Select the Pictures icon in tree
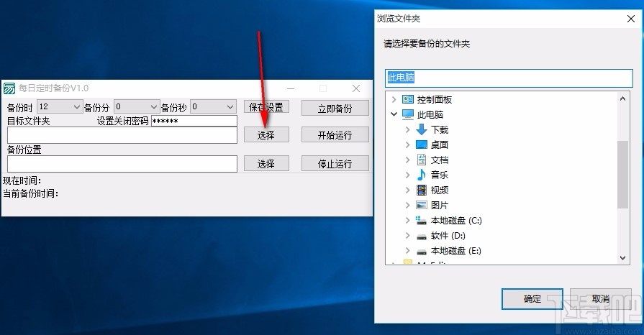This screenshot has height=335, width=644. (x=422, y=205)
